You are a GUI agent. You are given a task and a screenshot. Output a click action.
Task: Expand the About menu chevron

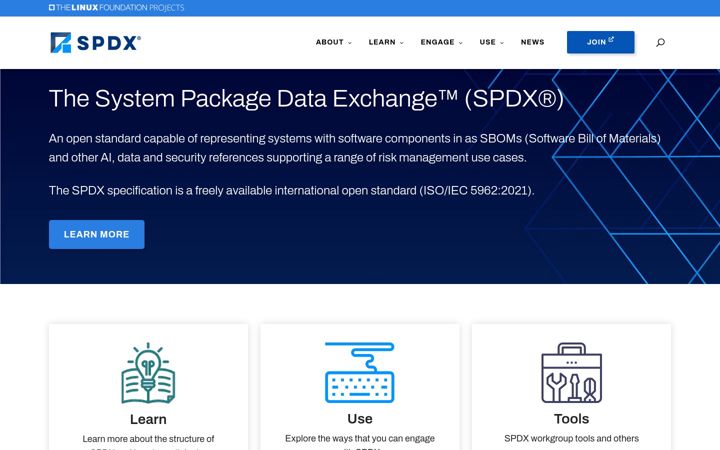pos(350,43)
